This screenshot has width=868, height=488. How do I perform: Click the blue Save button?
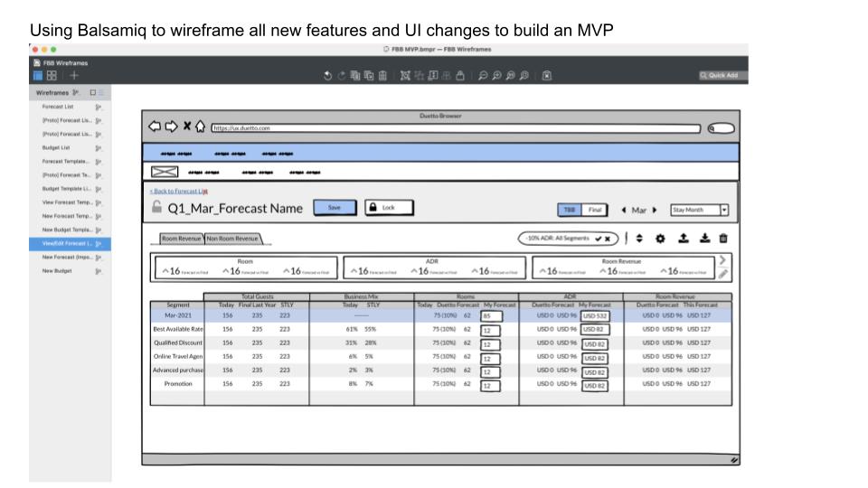[x=335, y=208]
